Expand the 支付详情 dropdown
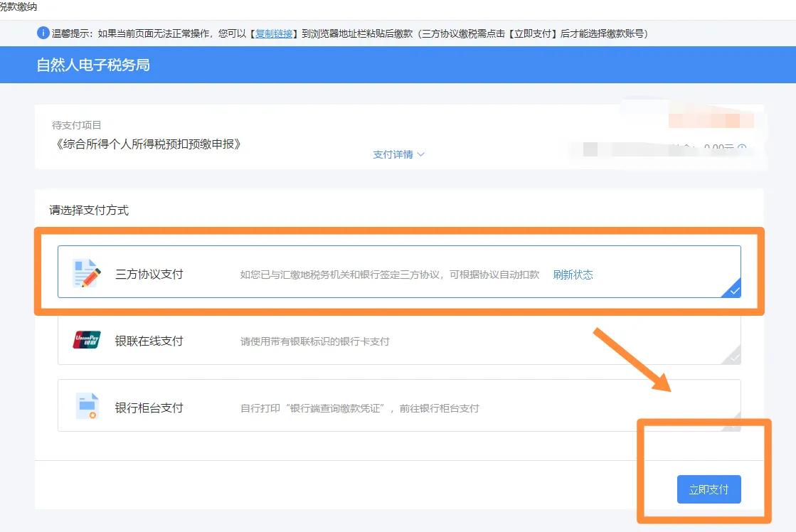The image size is (796, 532). 395,154
